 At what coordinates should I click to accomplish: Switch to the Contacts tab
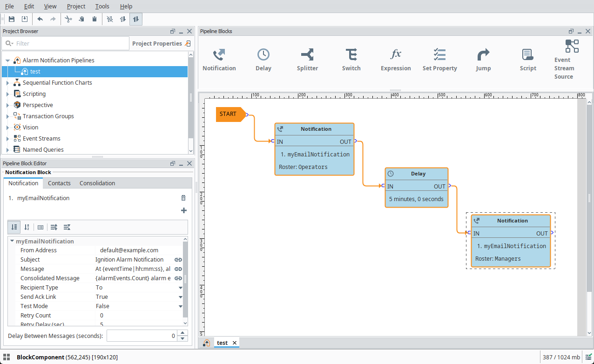(x=59, y=183)
